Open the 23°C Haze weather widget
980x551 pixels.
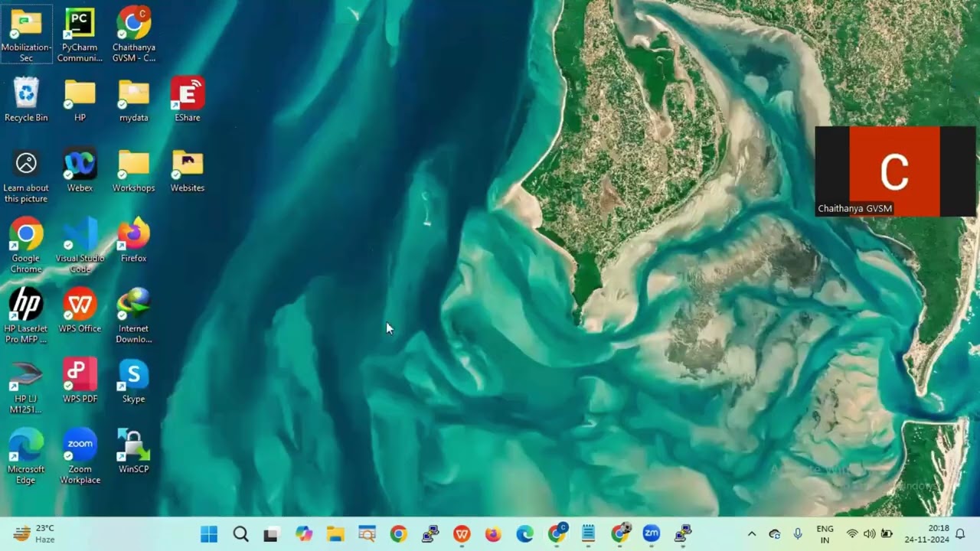(x=35, y=534)
